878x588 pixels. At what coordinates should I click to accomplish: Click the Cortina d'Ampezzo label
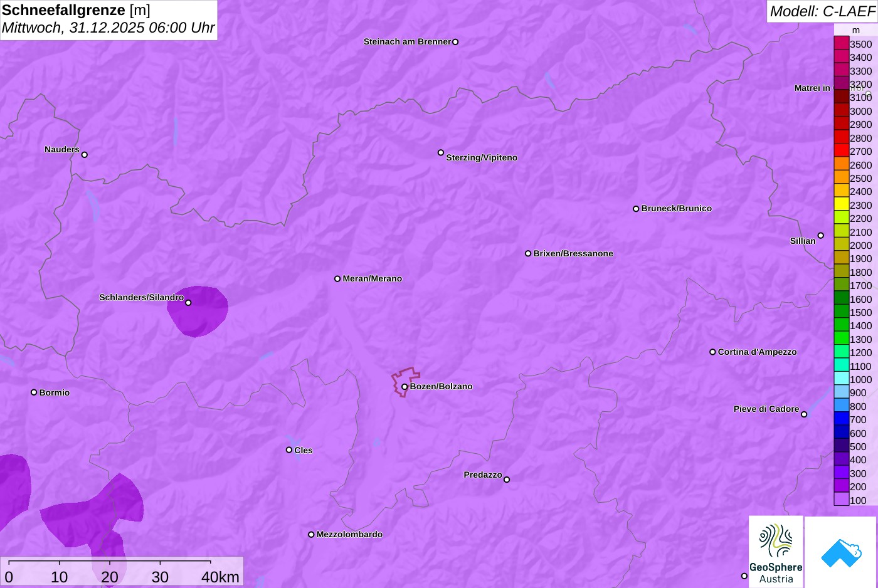point(758,352)
